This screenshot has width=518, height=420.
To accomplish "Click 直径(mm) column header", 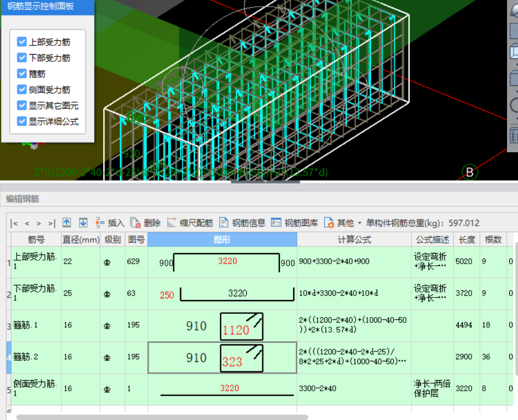I will pyautogui.click(x=81, y=239).
